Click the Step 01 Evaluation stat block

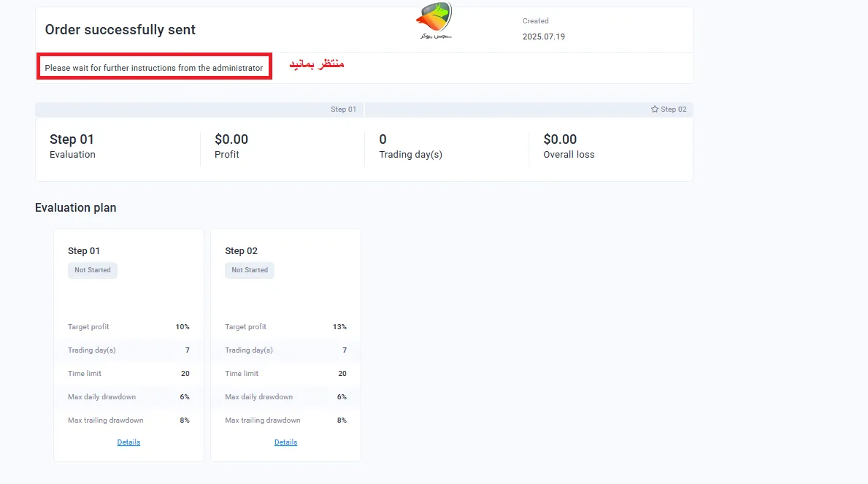click(x=72, y=145)
